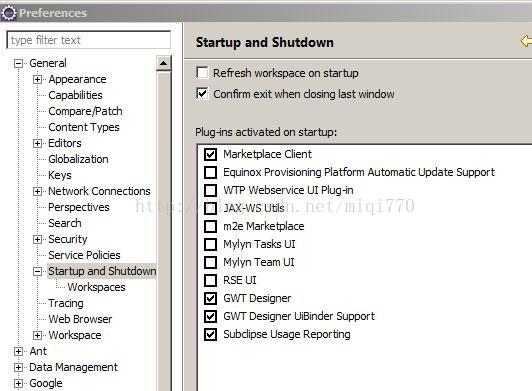Screen dimensions: 532x391
Task: Select the Ant tree label
Action: (x=38, y=351)
